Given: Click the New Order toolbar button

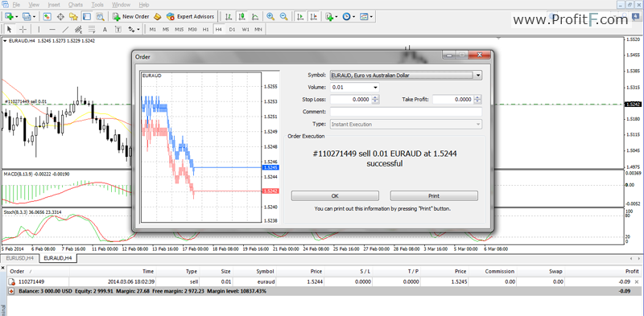Looking at the screenshot, I should [131, 17].
